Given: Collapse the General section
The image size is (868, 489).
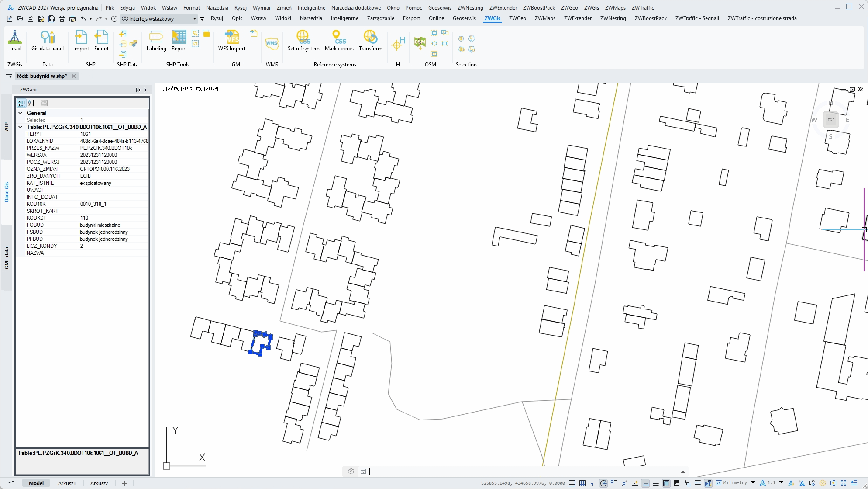Looking at the screenshot, I should coord(21,113).
